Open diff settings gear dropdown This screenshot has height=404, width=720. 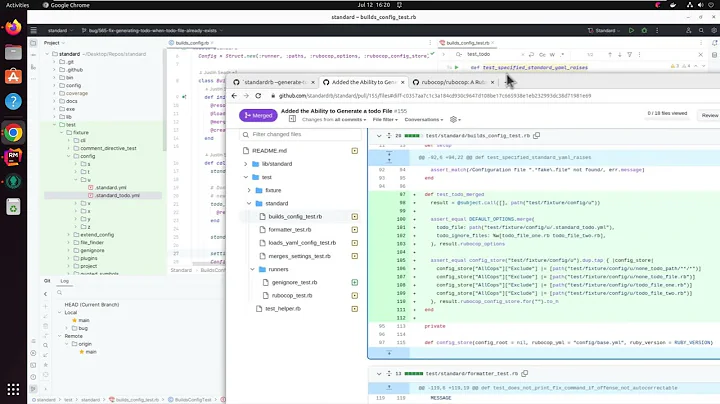tap(455, 119)
